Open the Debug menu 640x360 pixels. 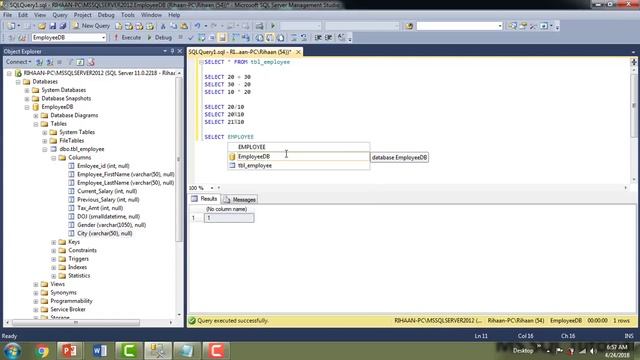pos(106,15)
